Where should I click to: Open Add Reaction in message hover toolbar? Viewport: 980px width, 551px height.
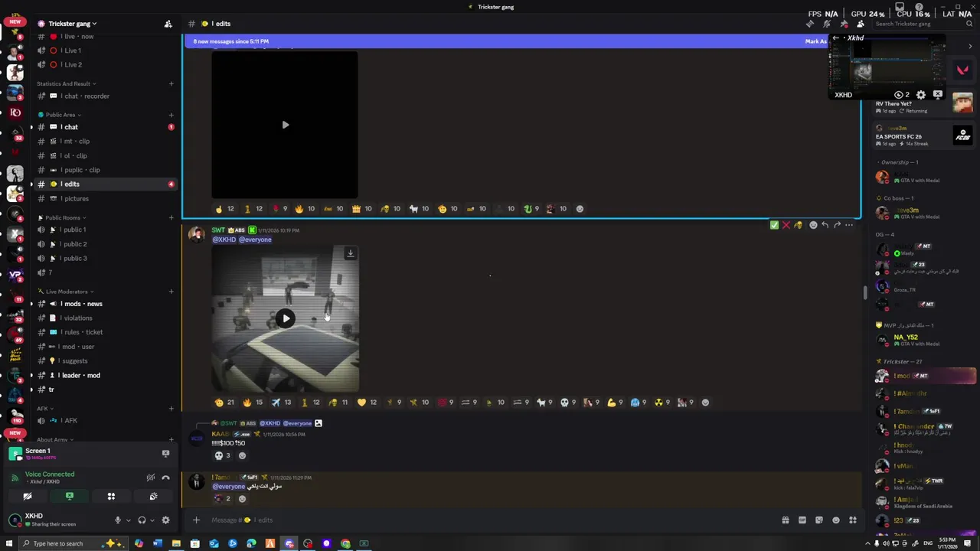813,225
